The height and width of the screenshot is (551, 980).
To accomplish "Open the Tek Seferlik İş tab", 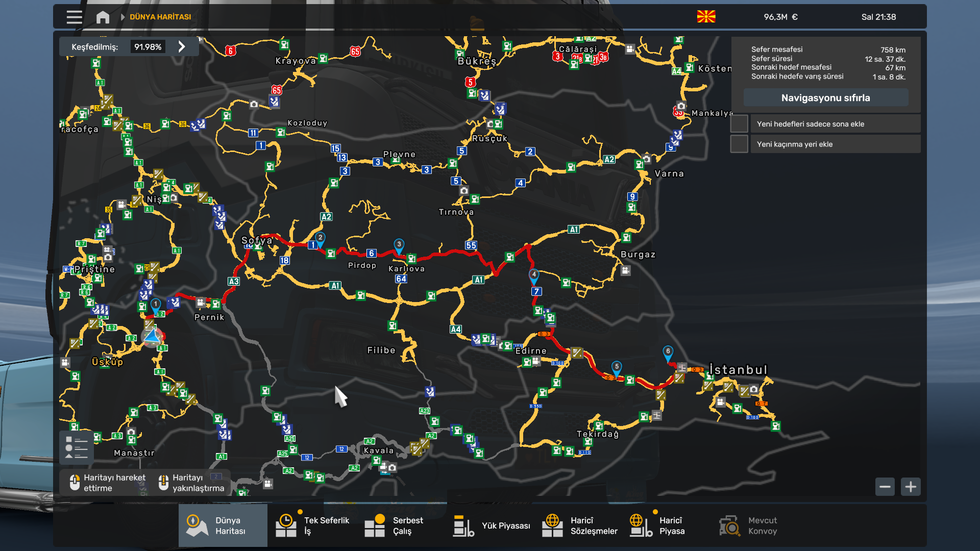I will [x=312, y=525].
